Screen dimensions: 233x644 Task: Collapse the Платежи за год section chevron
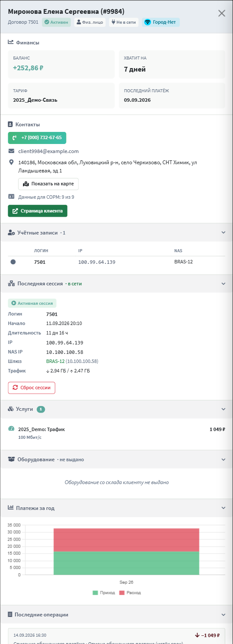224,508
